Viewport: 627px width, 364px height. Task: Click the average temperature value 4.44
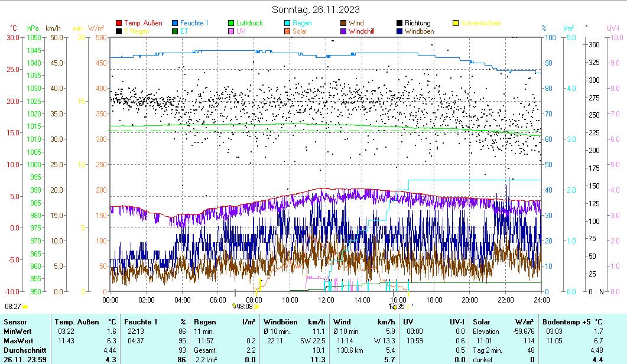(x=109, y=350)
